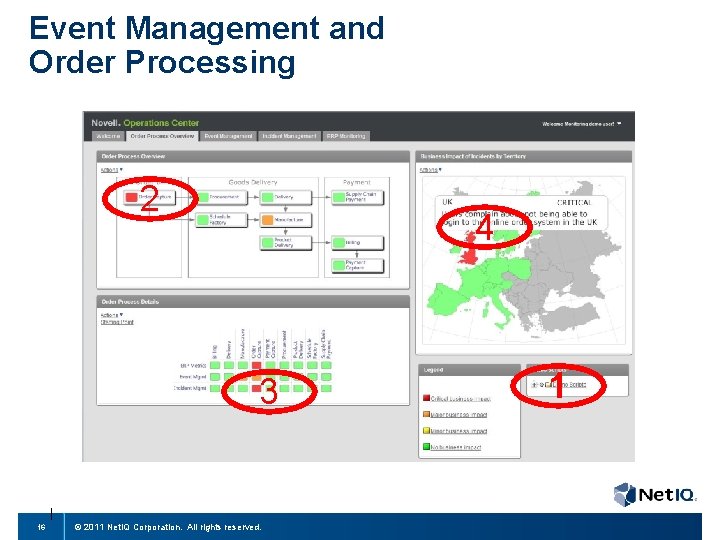Select the Order Process Overview tab
Viewport: 720px width, 540px height.
click(x=162, y=136)
